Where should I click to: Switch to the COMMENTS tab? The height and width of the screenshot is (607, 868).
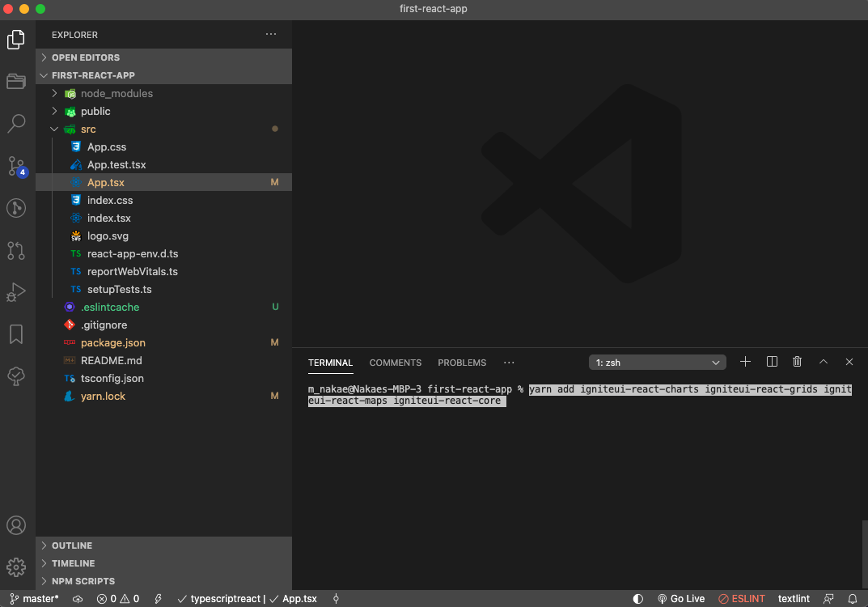(396, 362)
